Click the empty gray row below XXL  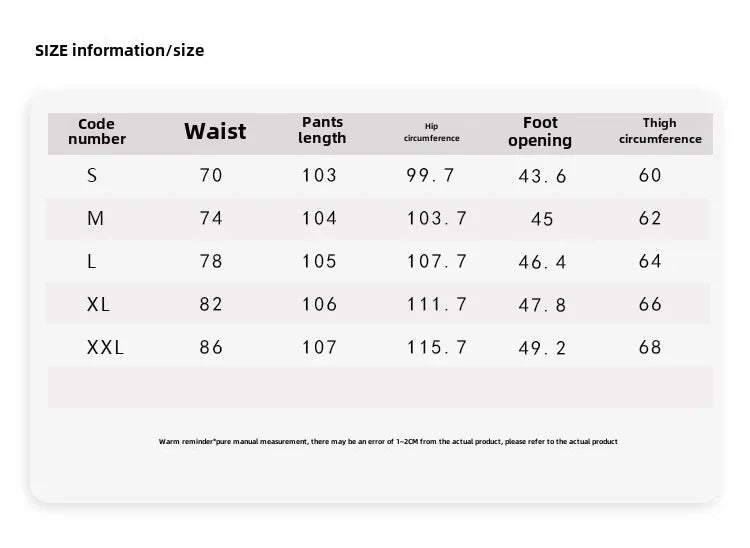(x=380, y=387)
